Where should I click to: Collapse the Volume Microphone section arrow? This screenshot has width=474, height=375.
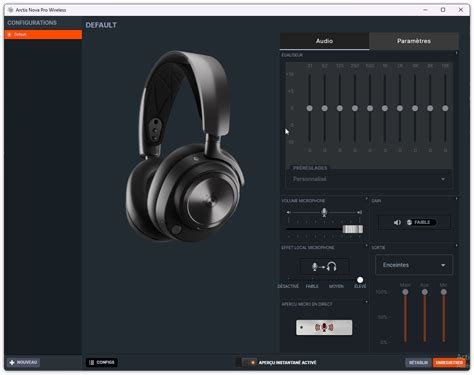tap(366, 199)
